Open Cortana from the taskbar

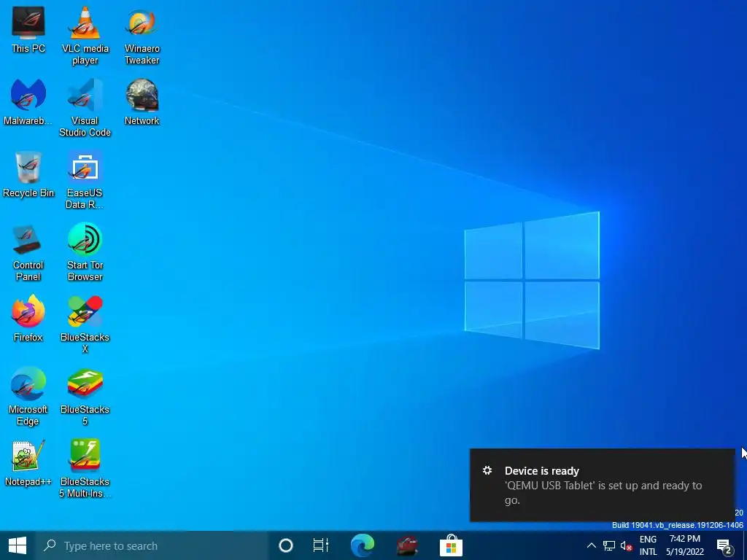point(286,545)
